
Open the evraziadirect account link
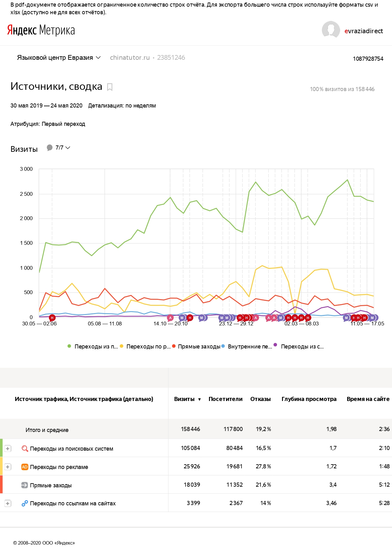[x=364, y=31]
